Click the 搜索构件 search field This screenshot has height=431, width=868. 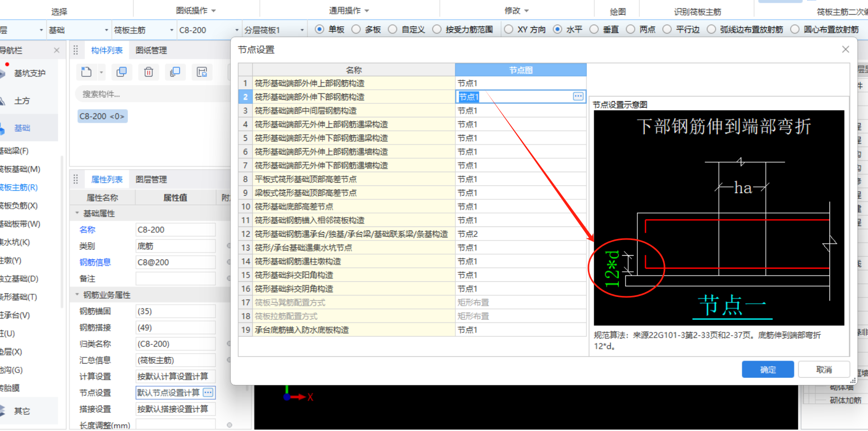[151, 94]
